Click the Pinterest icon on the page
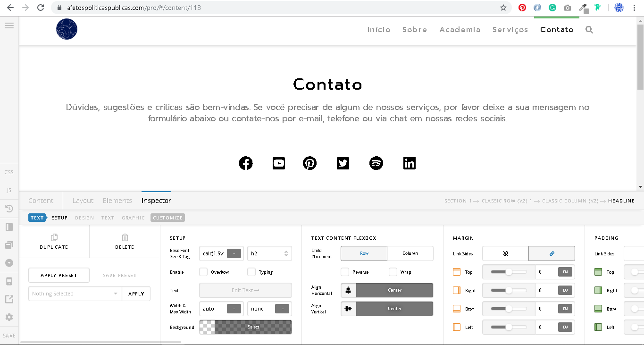The width and height of the screenshot is (644, 345). pos(309,163)
